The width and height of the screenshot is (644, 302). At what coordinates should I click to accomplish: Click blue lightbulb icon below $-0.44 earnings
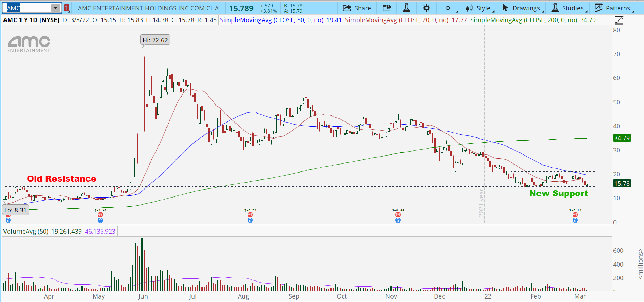point(398,220)
